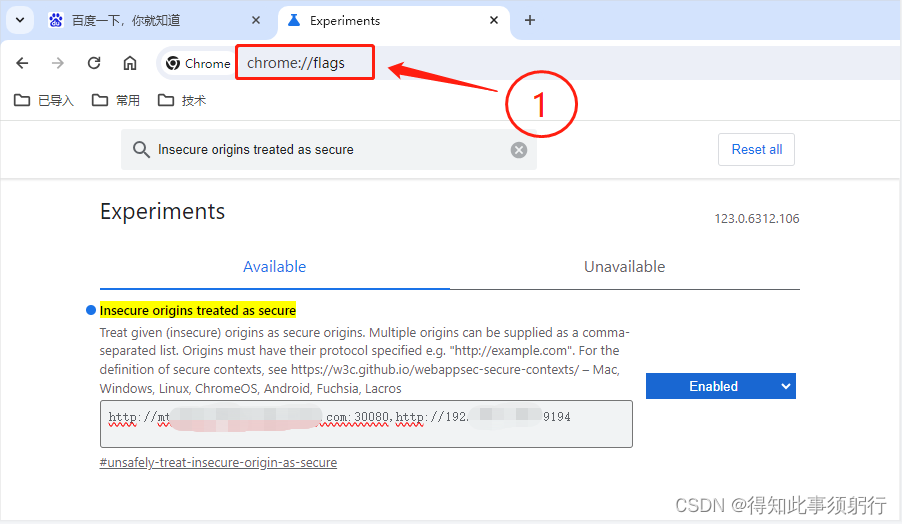Open the home page
Image resolution: width=902 pixels, height=524 pixels.
coord(130,63)
